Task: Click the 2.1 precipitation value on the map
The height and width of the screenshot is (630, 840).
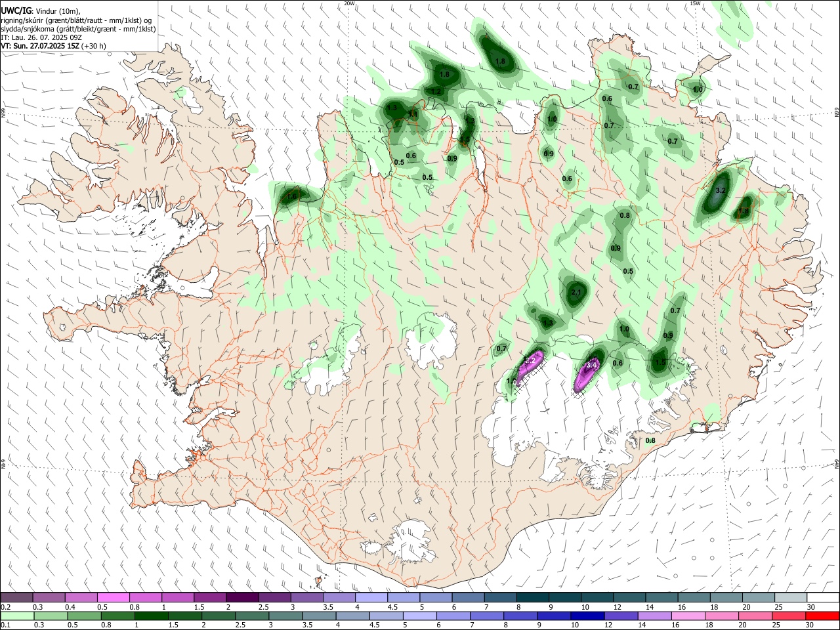Action: 577,293
